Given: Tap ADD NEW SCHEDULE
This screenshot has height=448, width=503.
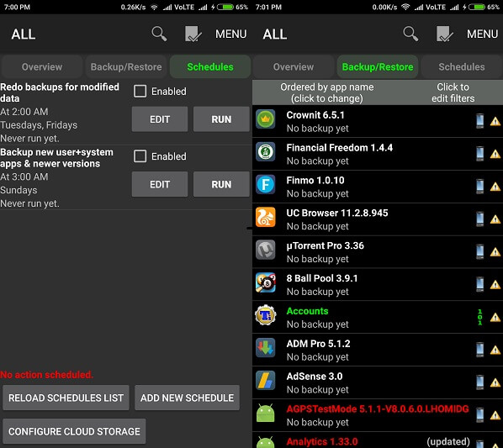Looking at the screenshot, I should (187, 398).
